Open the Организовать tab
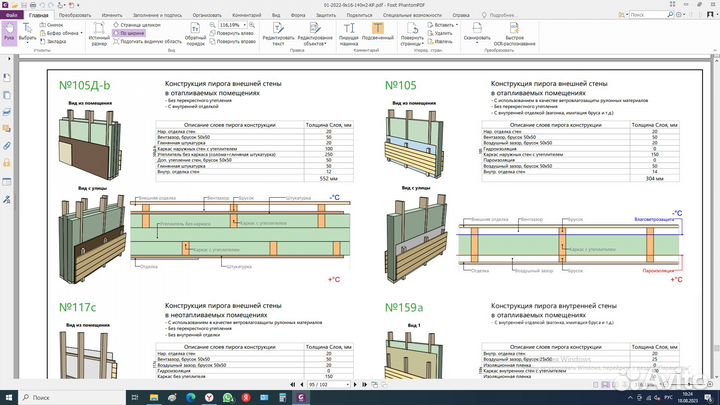This screenshot has height=405, width=720. (207, 15)
